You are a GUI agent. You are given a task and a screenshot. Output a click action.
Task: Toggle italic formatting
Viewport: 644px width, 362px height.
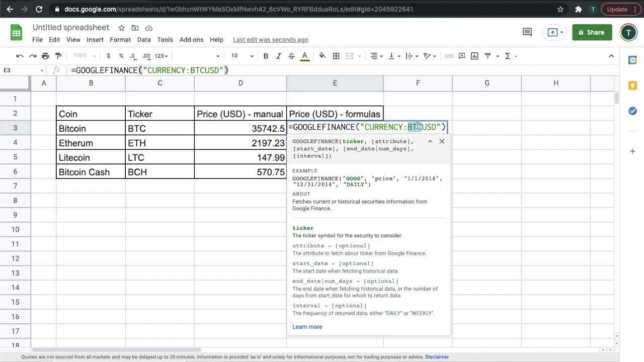click(x=278, y=56)
